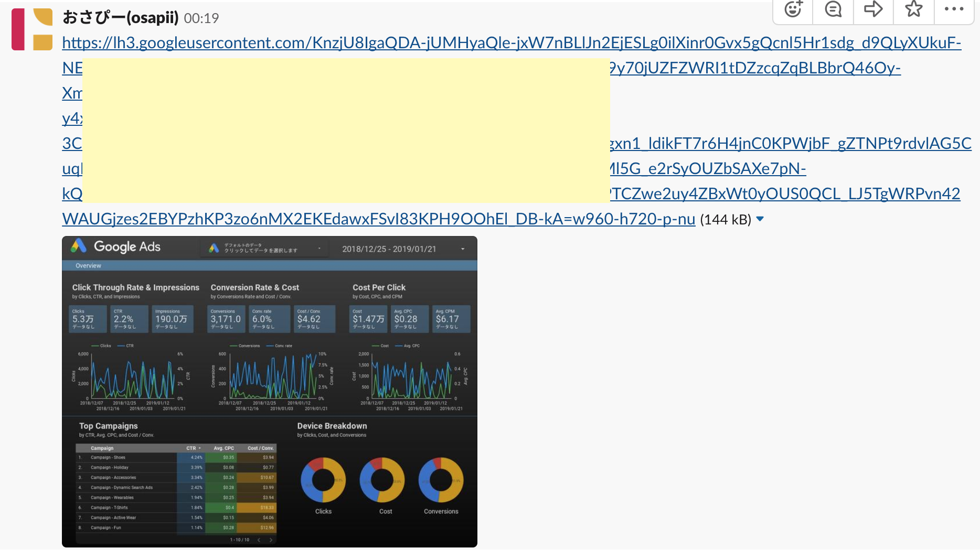Select the Campaign - Holiday row
980x559 pixels.
click(176, 467)
